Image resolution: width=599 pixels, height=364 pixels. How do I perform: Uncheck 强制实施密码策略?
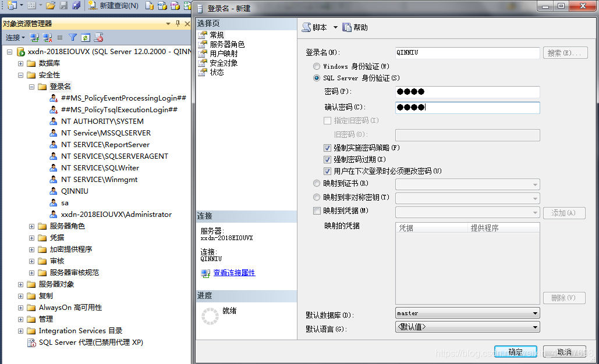point(327,148)
